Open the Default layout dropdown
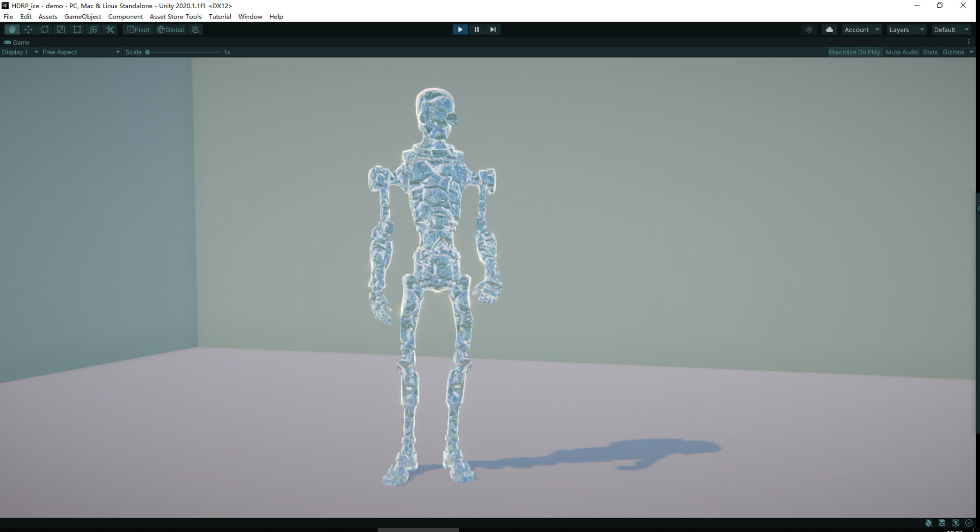The width and height of the screenshot is (980, 532). (x=951, y=29)
